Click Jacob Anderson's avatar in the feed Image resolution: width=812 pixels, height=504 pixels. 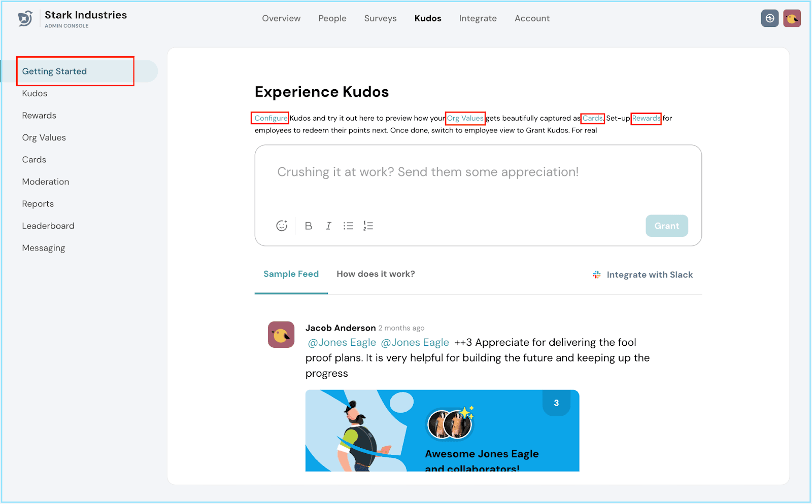click(x=281, y=335)
